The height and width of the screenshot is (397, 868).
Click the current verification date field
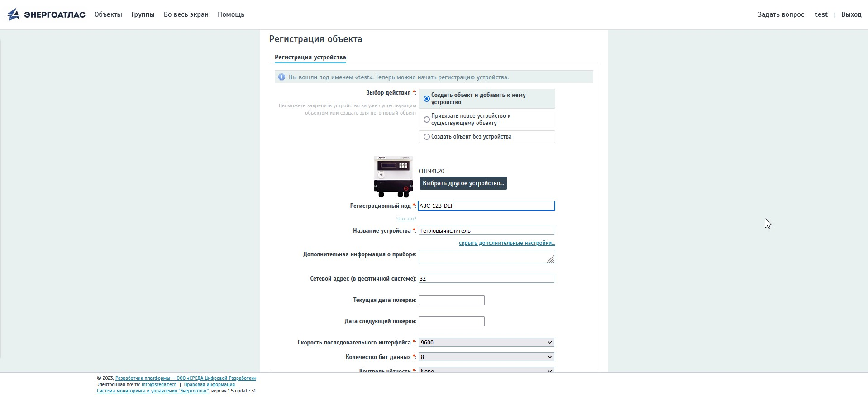[x=451, y=300]
